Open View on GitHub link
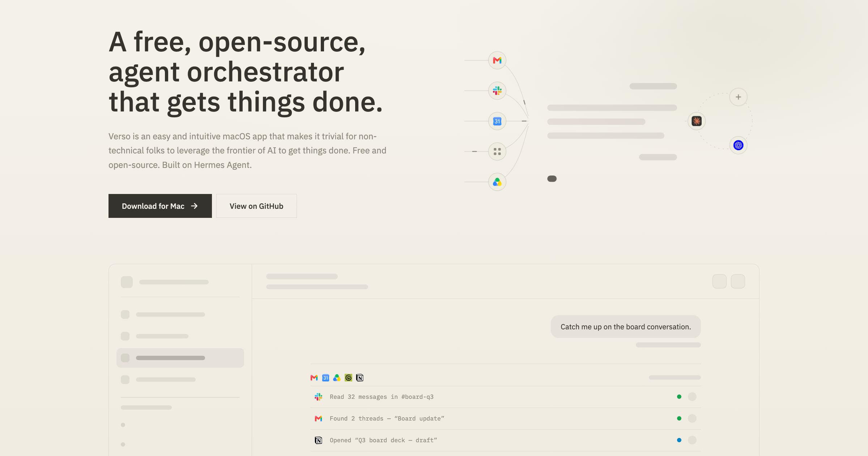The width and height of the screenshot is (868, 456). 256,206
